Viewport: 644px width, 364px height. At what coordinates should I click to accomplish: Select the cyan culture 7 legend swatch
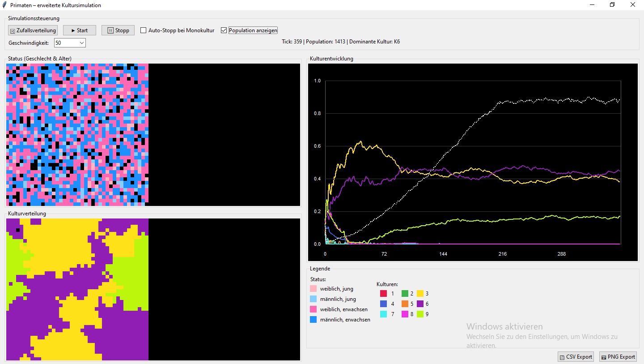383,314
